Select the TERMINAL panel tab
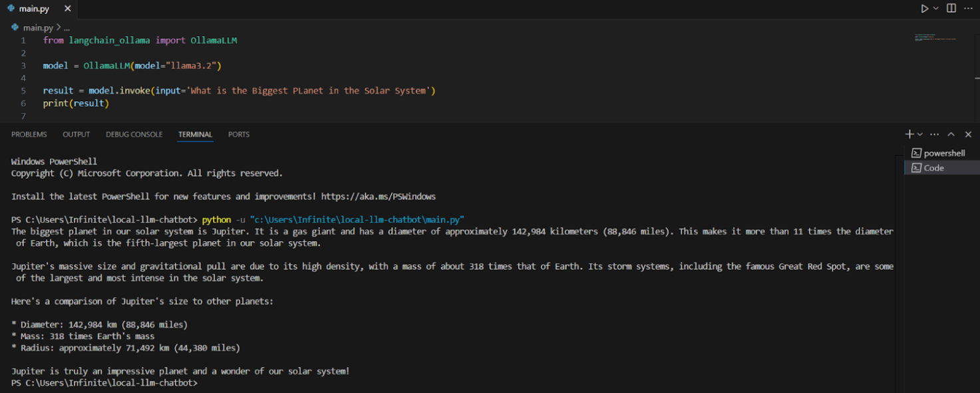This screenshot has width=980, height=393. 195,135
